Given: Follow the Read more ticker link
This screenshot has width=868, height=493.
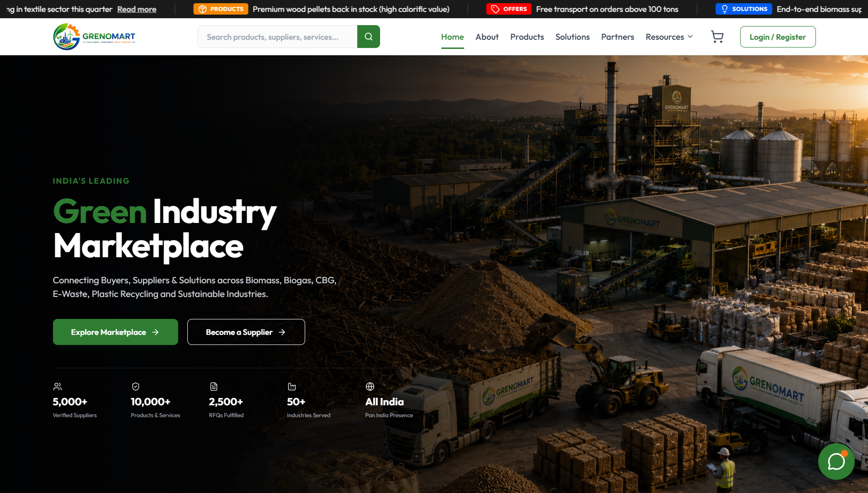Looking at the screenshot, I should (137, 9).
